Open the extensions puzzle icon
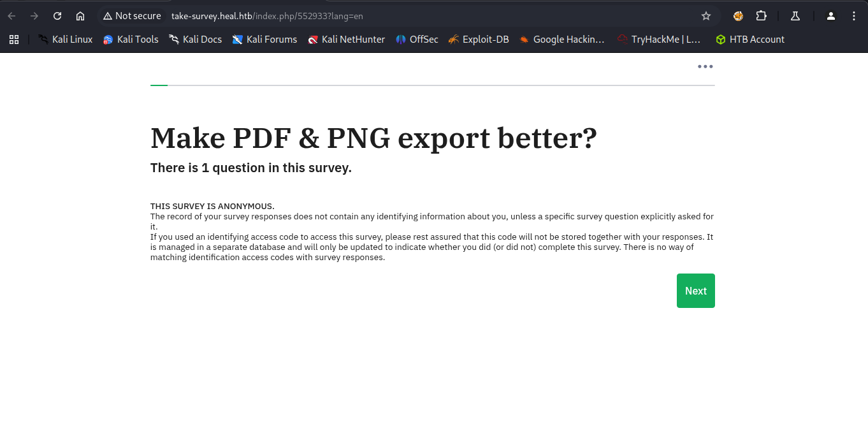The height and width of the screenshot is (431, 868). point(761,16)
